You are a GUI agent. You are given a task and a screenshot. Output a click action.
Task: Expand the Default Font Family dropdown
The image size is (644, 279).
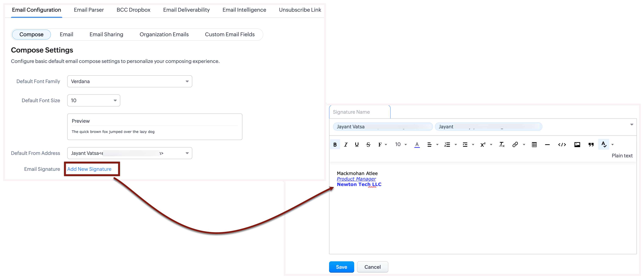130,82
